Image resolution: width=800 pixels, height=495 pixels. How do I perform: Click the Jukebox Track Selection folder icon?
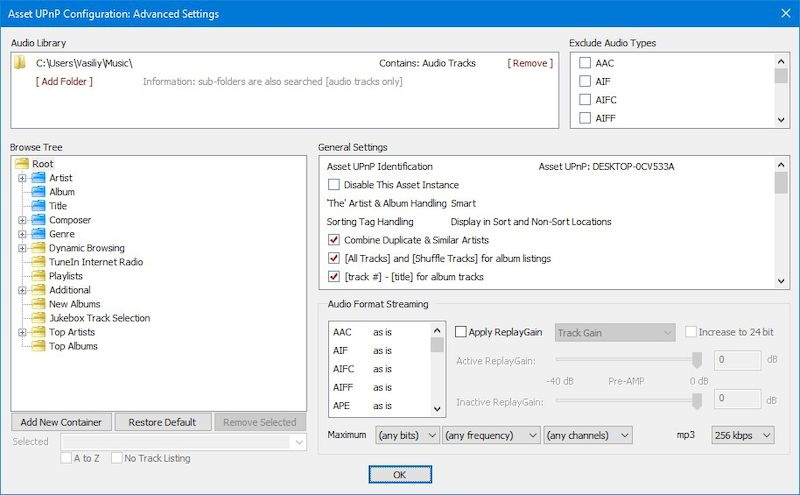click(x=39, y=318)
